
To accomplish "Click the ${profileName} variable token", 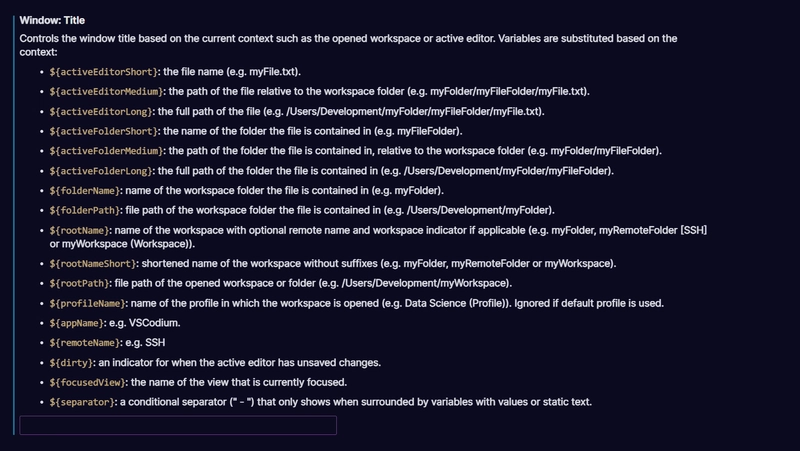I will click(88, 303).
